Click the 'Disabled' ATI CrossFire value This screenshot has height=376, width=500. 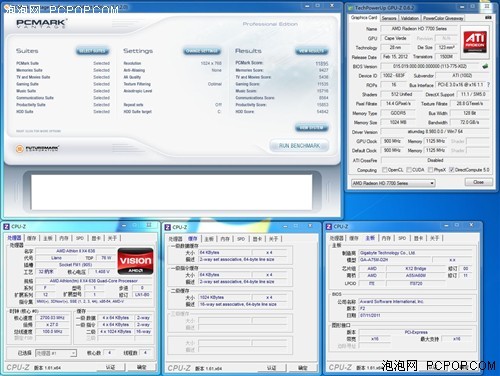(x=435, y=160)
